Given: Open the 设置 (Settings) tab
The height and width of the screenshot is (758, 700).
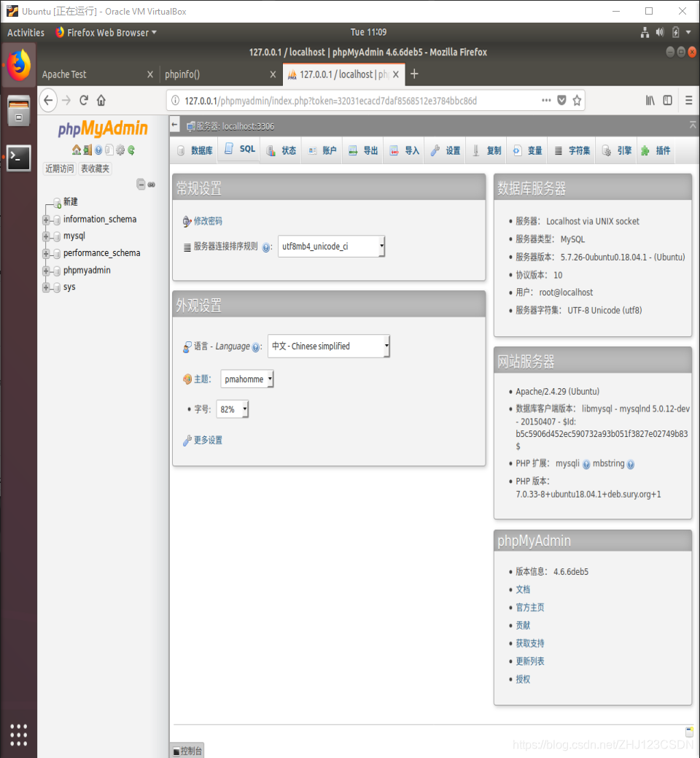Looking at the screenshot, I should click(446, 150).
